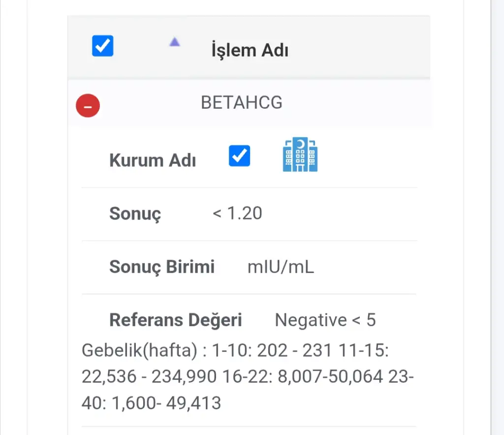This screenshot has height=435, width=504.
Task: Click the 22,536 - 234,990 reference range line
Action: pos(149,377)
